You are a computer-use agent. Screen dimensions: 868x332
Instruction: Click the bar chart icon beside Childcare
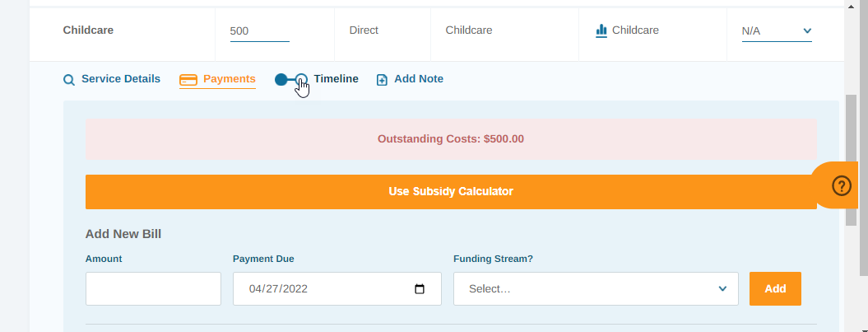[601, 31]
